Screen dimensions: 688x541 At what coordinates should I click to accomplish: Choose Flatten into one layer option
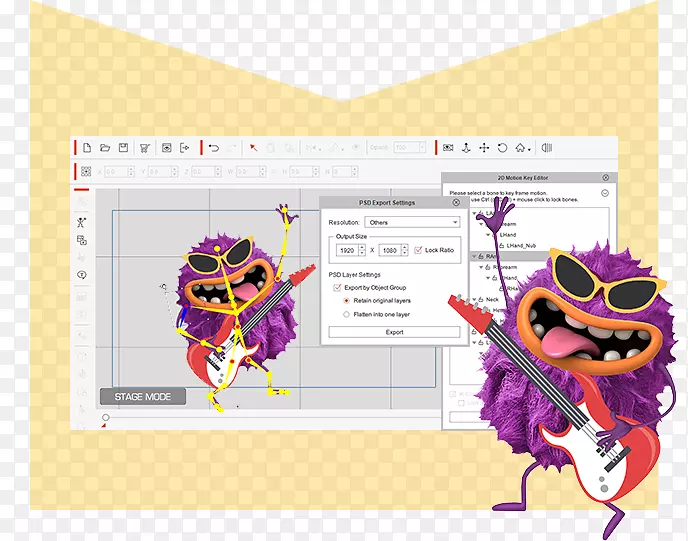coord(347,314)
